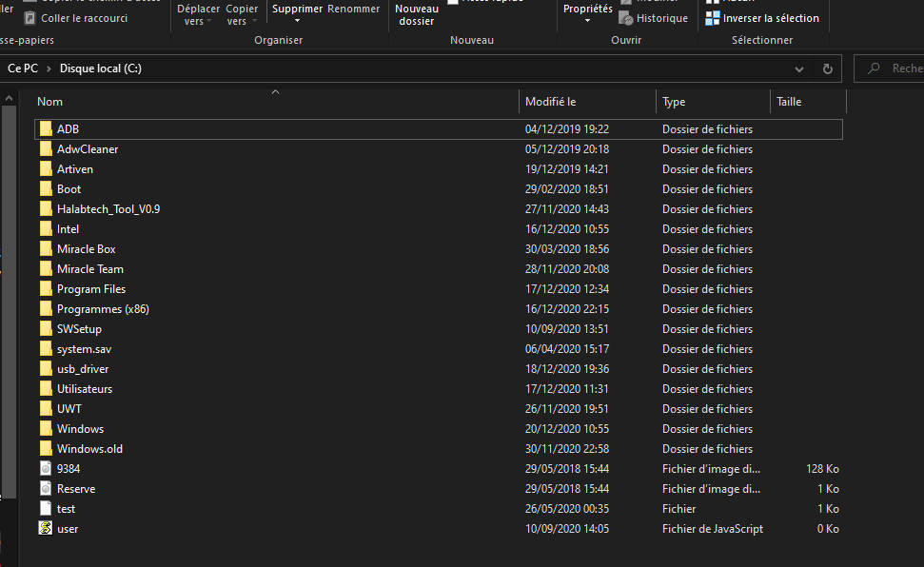Click the test file icon

(46, 509)
